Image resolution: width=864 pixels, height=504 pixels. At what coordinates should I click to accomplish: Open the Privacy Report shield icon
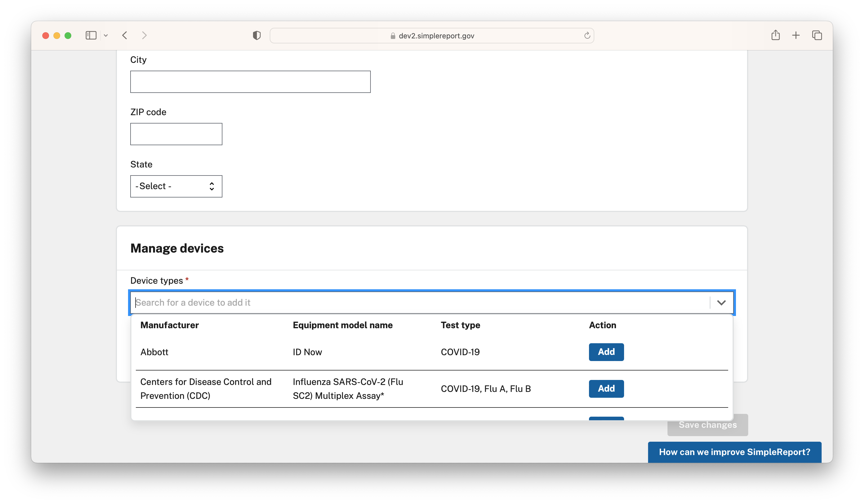pyautogui.click(x=256, y=35)
